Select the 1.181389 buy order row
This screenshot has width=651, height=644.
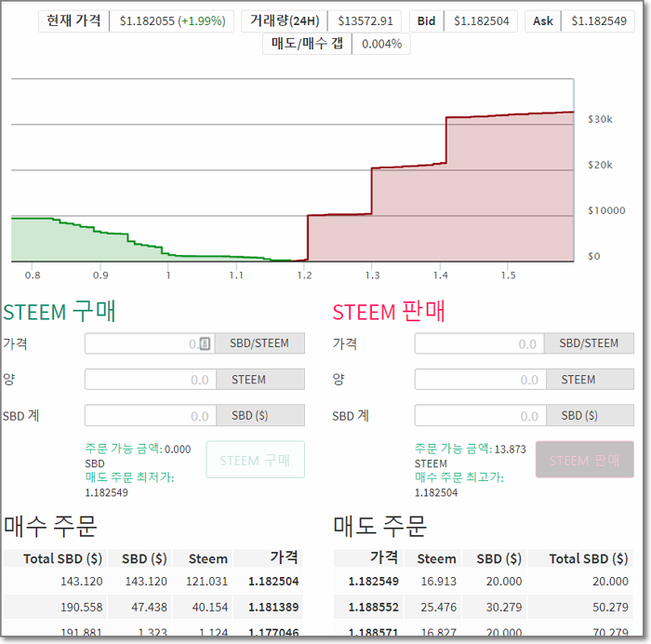pyautogui.click(x=153, y=608)
